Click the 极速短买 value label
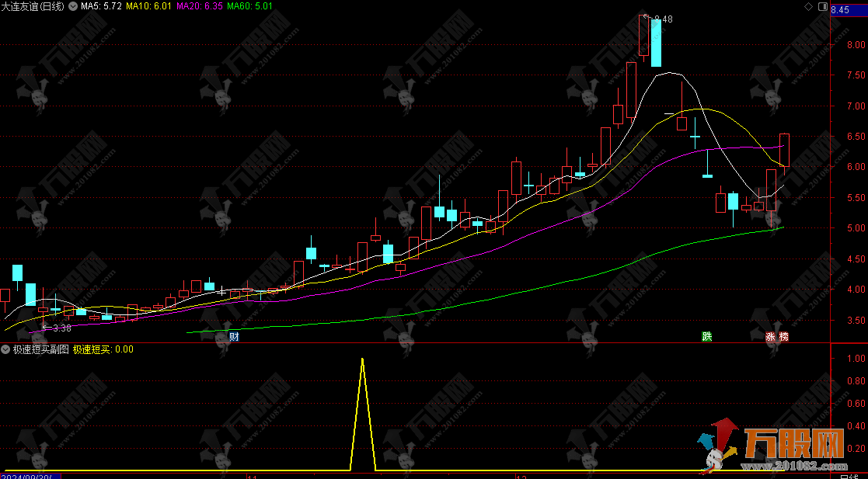The height and width of the screenshot is (479, 868). pyautogui.click(x=103, y=349)
